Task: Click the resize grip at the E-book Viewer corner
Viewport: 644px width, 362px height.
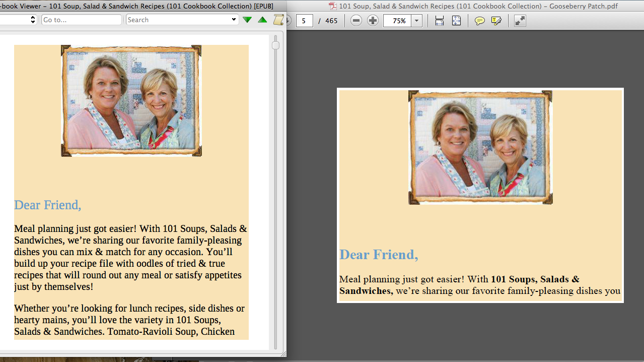Action: tap(282, 353)
